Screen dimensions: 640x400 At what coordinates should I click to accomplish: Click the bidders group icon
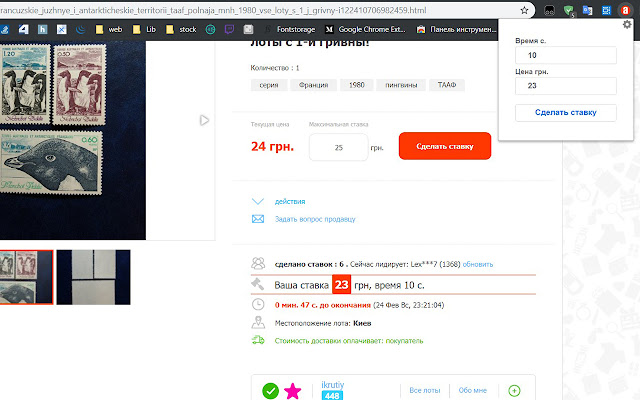tap(258, 263)
